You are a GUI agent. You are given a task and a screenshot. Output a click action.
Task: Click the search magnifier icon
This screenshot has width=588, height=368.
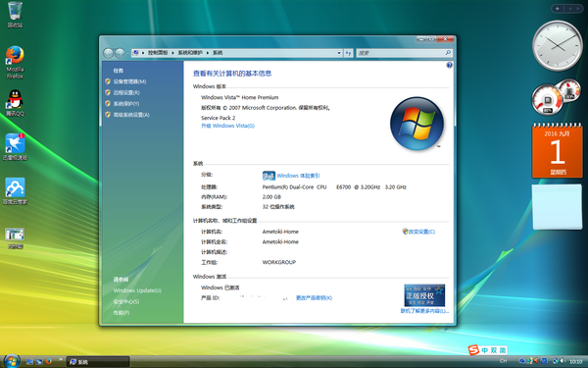point(448,53)
